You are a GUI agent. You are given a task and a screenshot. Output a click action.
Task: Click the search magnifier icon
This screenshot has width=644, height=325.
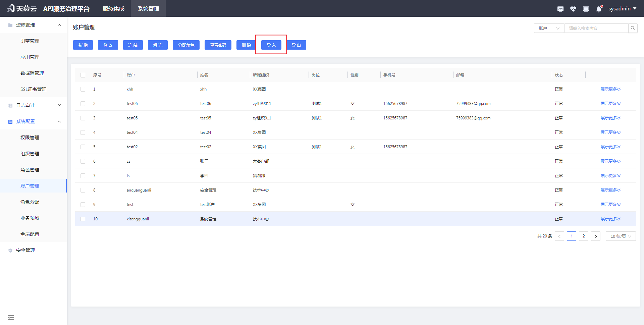pyautogui.click(x=633, y=28)
